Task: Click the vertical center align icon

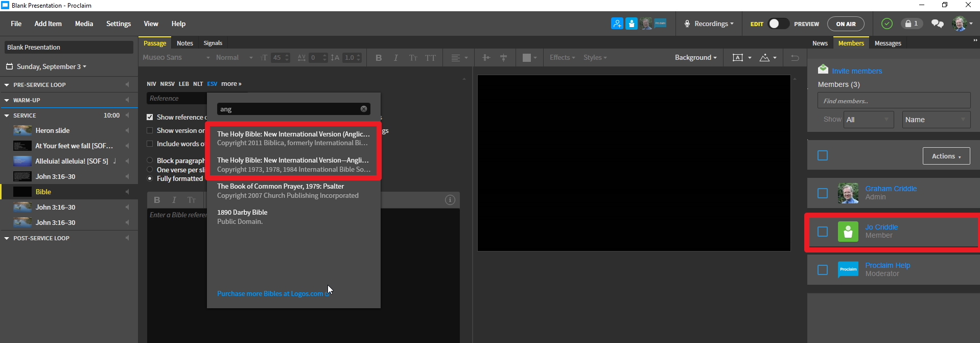Action: tap(486, 58)
